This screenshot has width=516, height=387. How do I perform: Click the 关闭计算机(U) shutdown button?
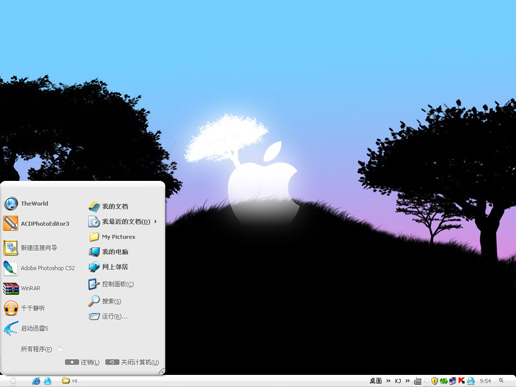pos(132,362)
